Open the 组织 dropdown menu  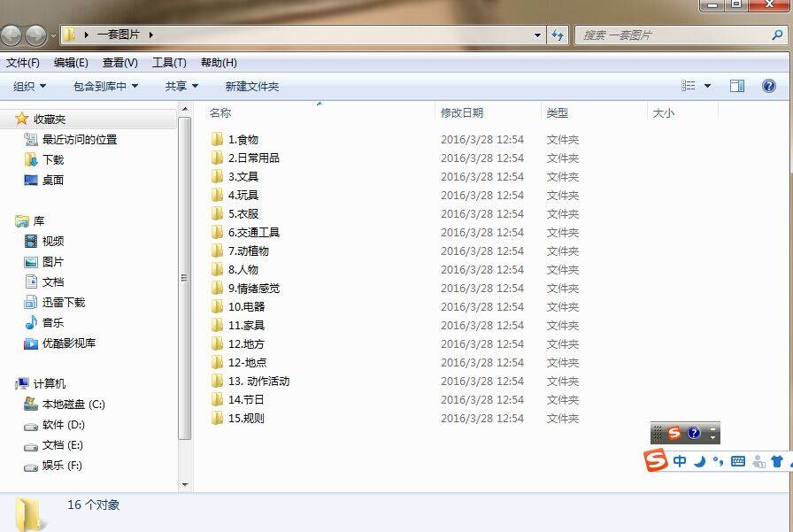(x=30, y=85)
